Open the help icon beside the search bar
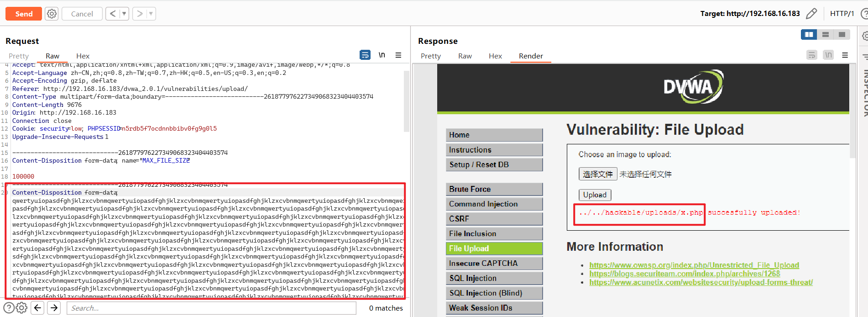The image size is (868, 317). [9, 308]
